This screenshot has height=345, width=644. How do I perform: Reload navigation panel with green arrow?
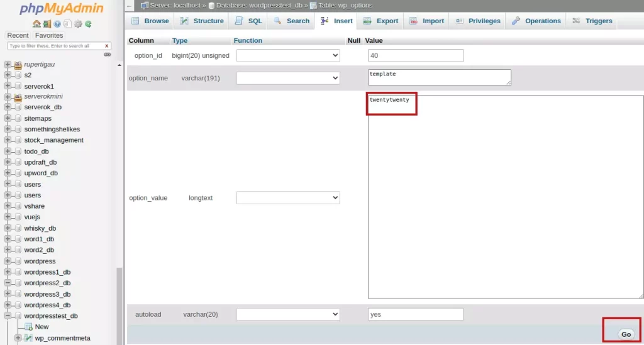tap(88, 25)
